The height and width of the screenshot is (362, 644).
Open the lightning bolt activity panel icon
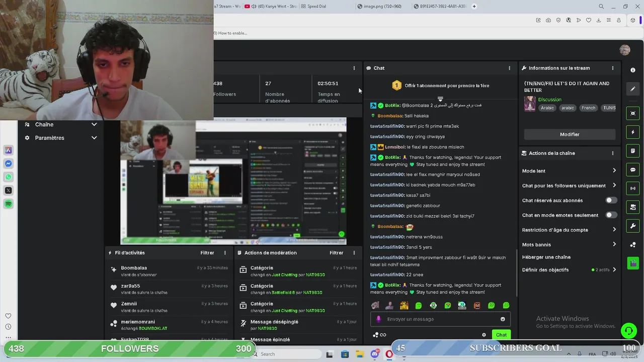coord(633,132)
